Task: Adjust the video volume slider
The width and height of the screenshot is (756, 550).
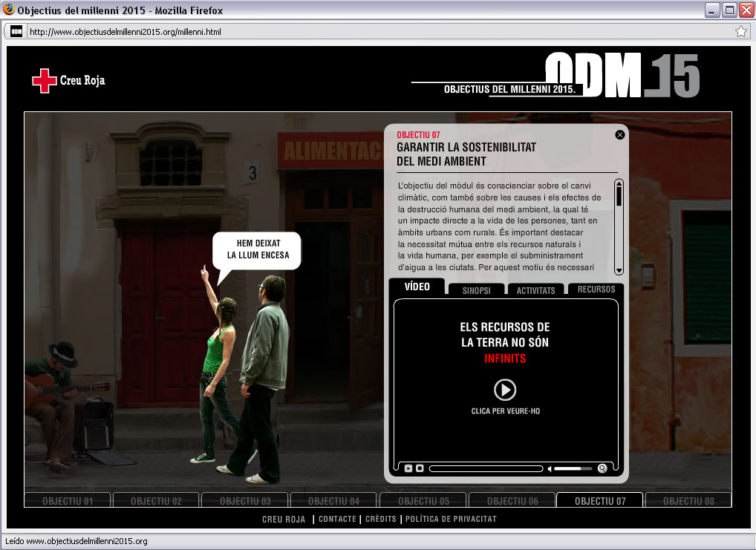Action: pos(573,468)
